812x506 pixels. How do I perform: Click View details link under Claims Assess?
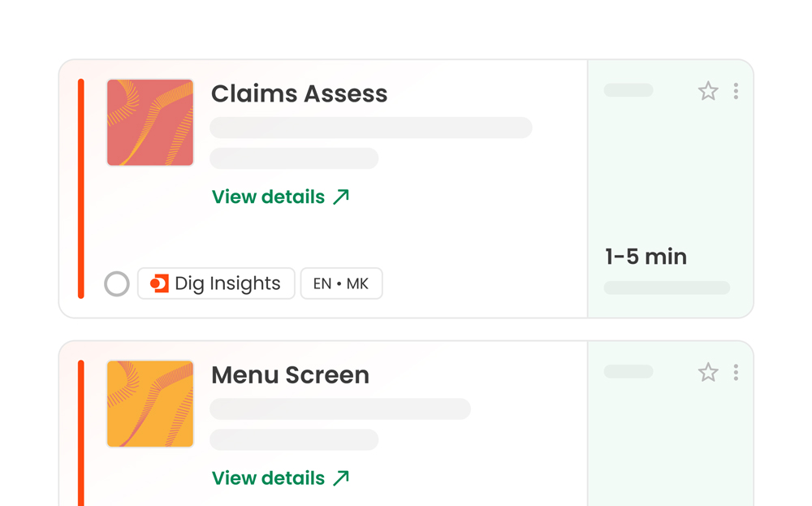point(268,197)
